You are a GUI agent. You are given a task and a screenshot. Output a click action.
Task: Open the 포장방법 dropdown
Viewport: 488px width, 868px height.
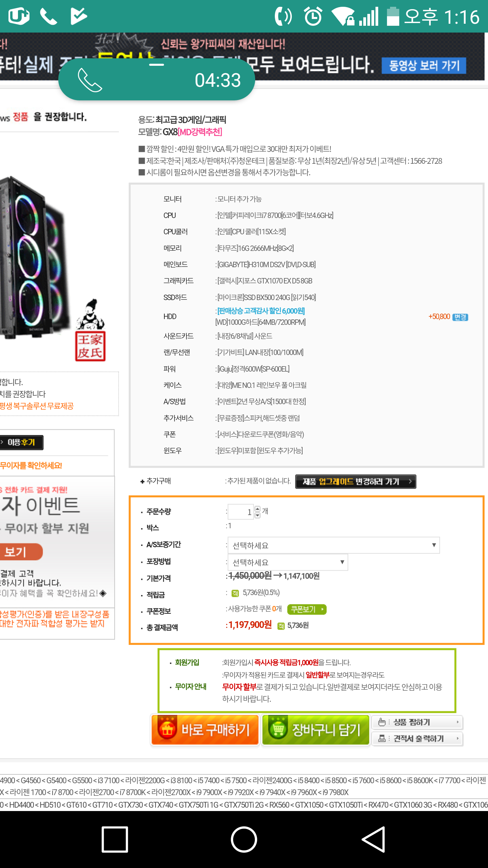[288, 562]
